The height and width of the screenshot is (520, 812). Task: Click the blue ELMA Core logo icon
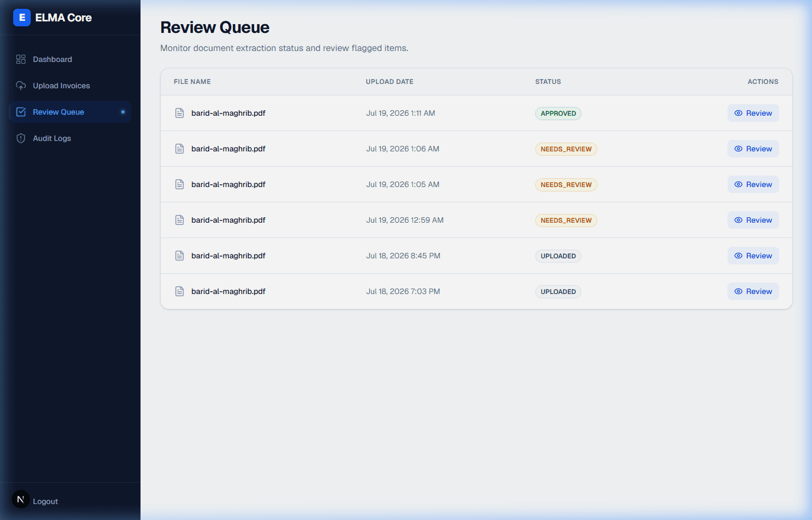22,18
